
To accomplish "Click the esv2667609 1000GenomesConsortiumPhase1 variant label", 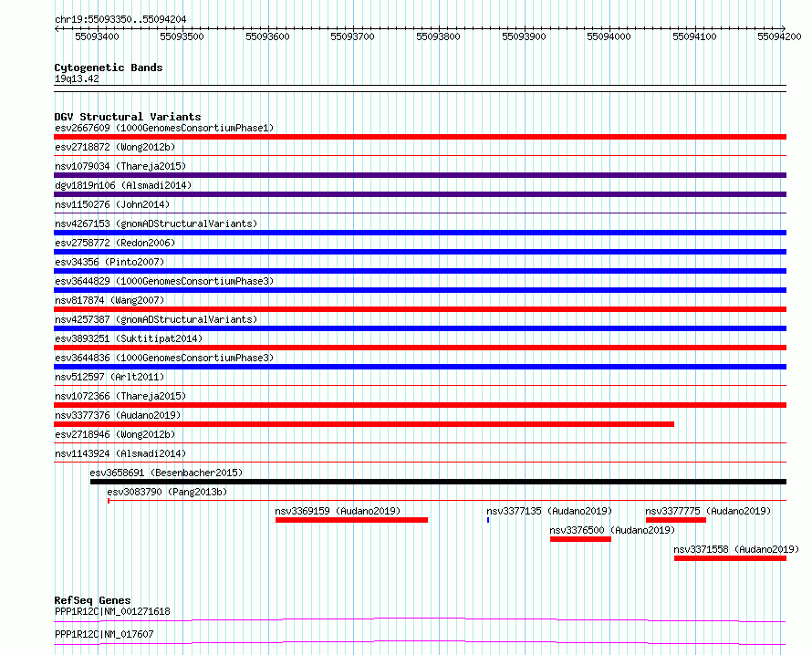I will point(164,128).
